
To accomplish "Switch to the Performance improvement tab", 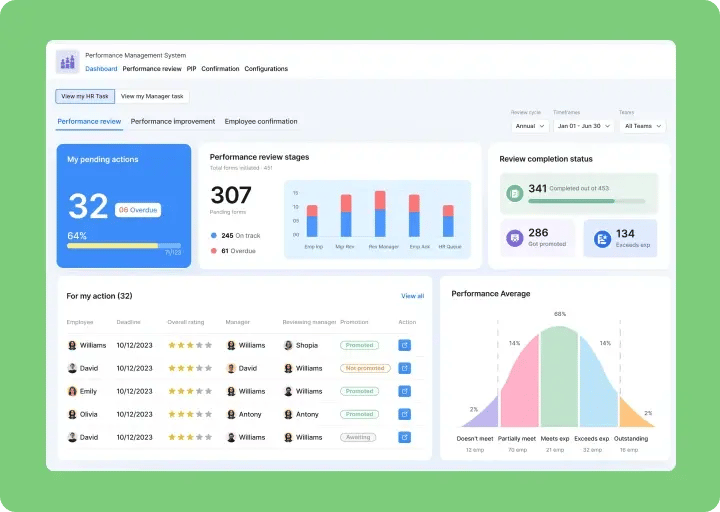I will [x=173, y=122].
